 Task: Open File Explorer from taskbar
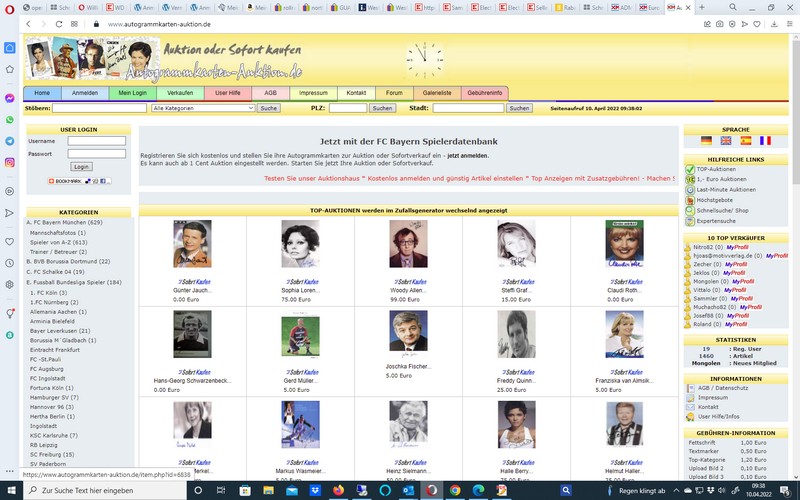coord(268,490)
